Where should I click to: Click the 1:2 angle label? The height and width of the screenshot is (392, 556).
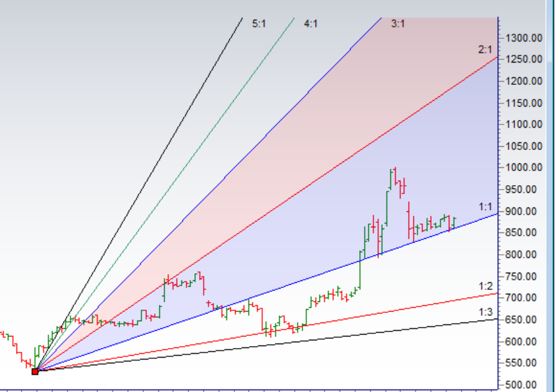pyautogui.click(x=485, y=286)
